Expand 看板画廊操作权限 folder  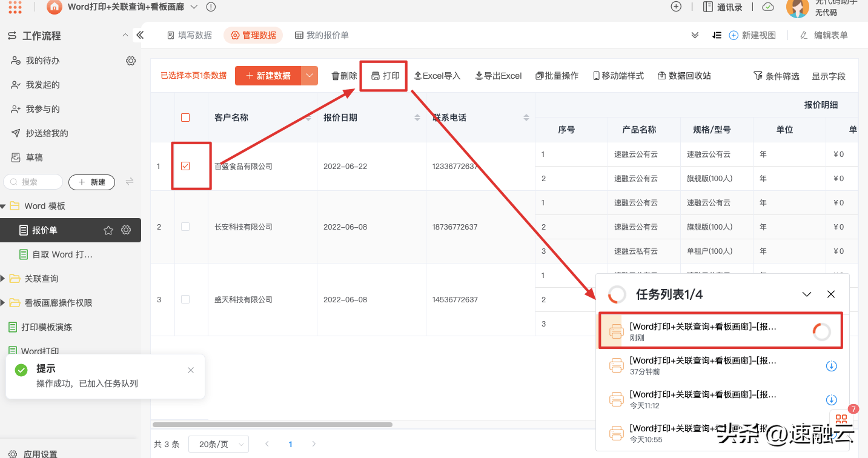coord(4,303)
